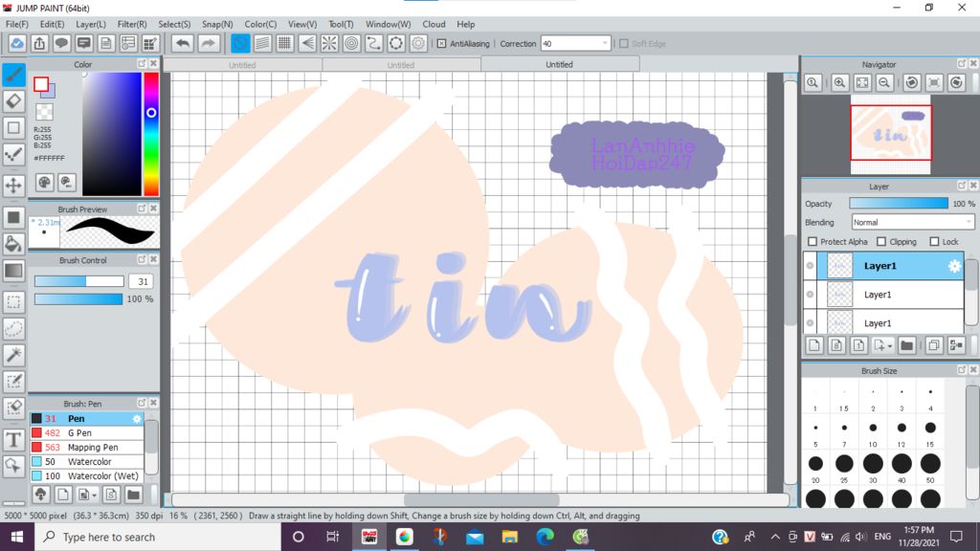Enable Clipping checkbox
Image resolution: width=980 pixels, height=551 pixels.
pyautogui.click(x=881, y=242)
